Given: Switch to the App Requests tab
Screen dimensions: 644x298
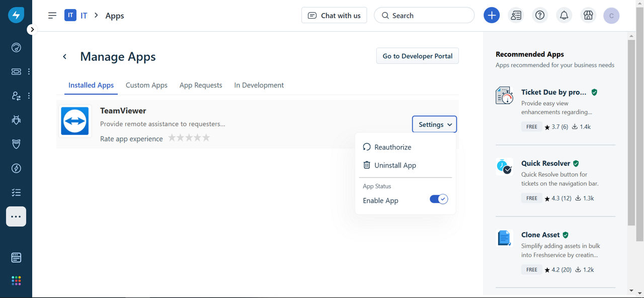Looking at the screenshot, I should (x=201, y=85).
